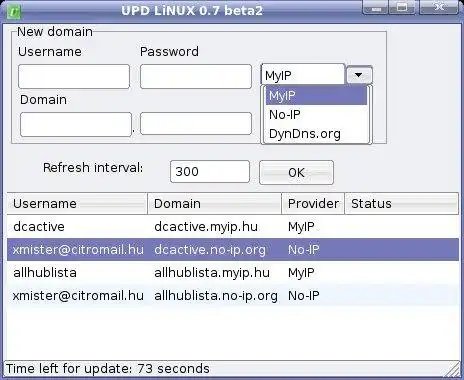
Task: Sort by the Domain column header
Action: (215, 203)
